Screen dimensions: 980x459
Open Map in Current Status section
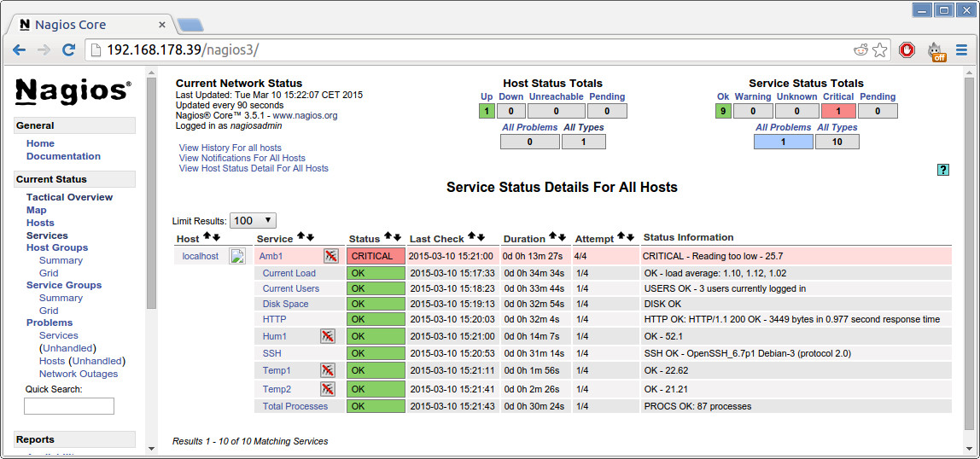pyautogui.click(x=36, y=210)
